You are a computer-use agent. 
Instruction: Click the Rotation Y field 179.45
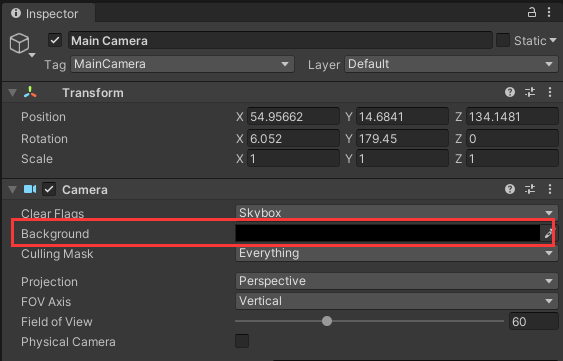point(402,138)
